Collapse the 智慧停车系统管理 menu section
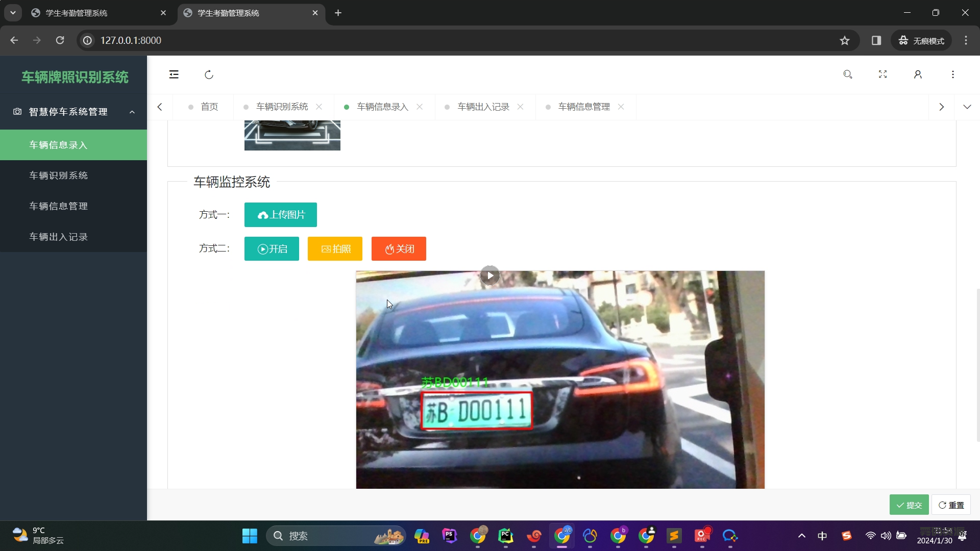980x551 pixels. [x=132, y=112]
